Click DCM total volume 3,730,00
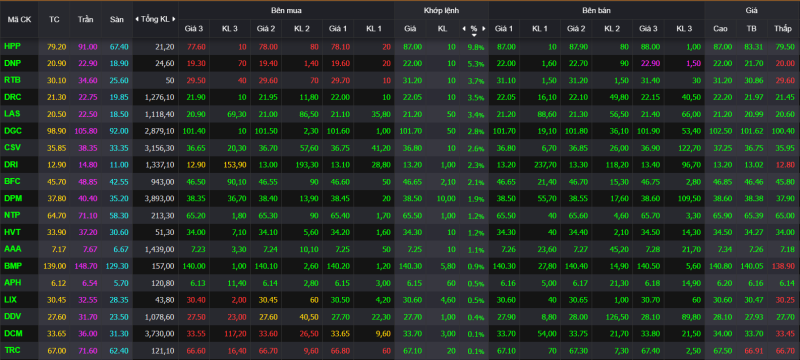The width and height of the screenshot is (800, 360). 160,334
